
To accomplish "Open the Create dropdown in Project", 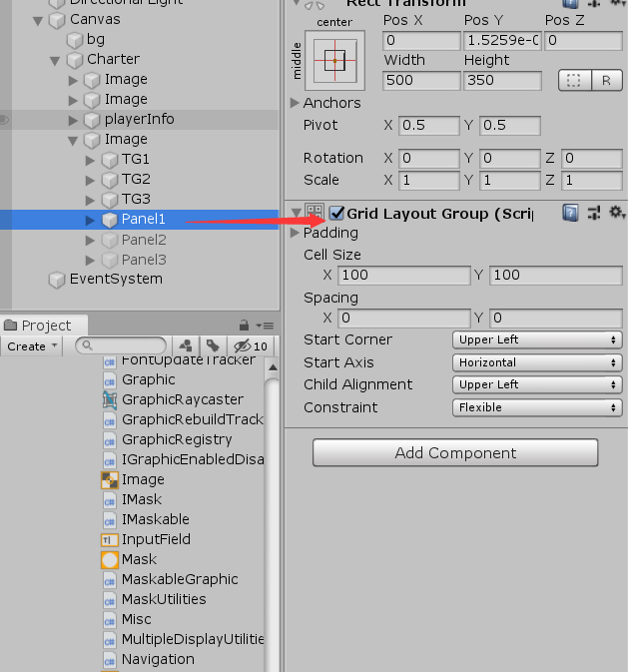I will tap(32, 345).
